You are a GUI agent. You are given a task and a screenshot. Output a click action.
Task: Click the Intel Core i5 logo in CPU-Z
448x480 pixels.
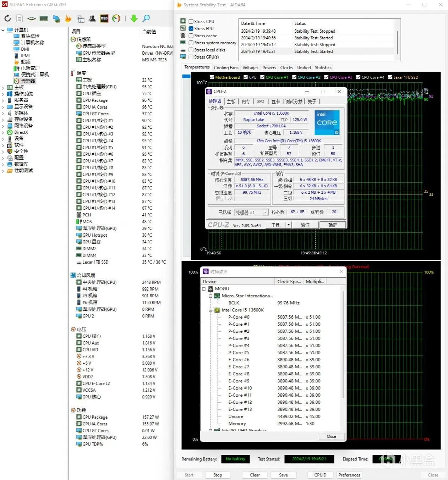click(327, 122)
